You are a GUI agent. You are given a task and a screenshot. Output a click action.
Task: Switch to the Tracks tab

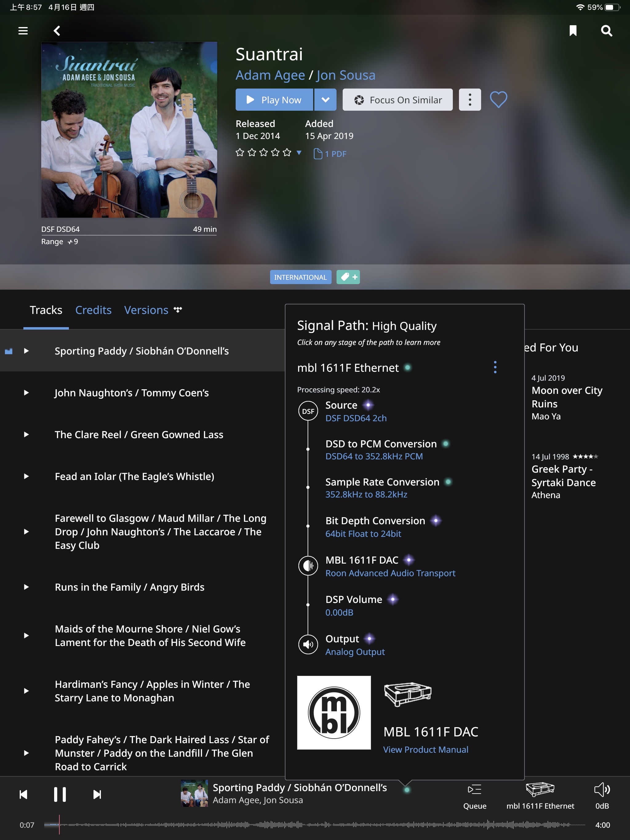[46, 310]
